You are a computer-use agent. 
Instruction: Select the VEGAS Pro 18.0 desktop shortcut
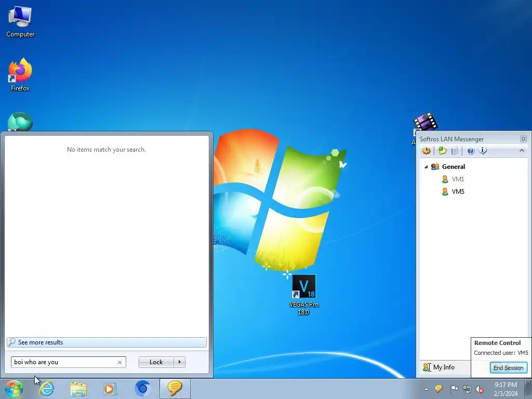tap(303, 295)
